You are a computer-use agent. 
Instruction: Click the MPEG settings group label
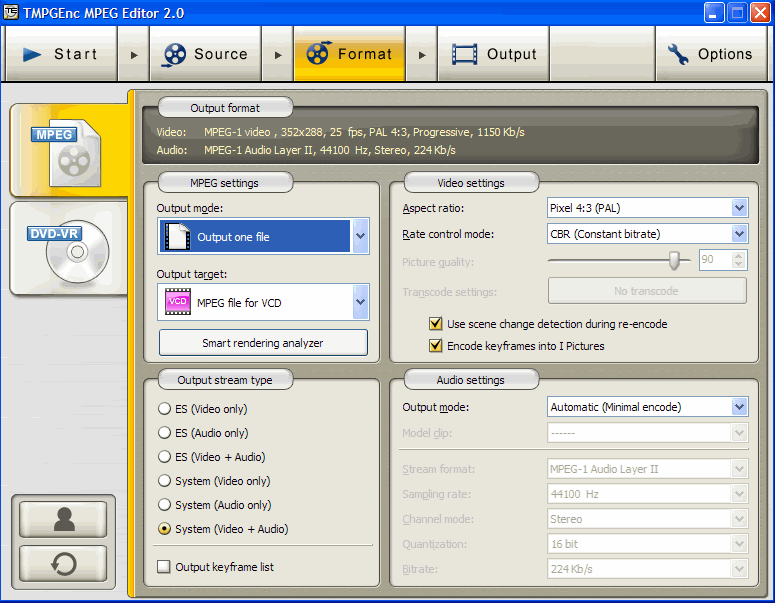[x=225, y=183]
